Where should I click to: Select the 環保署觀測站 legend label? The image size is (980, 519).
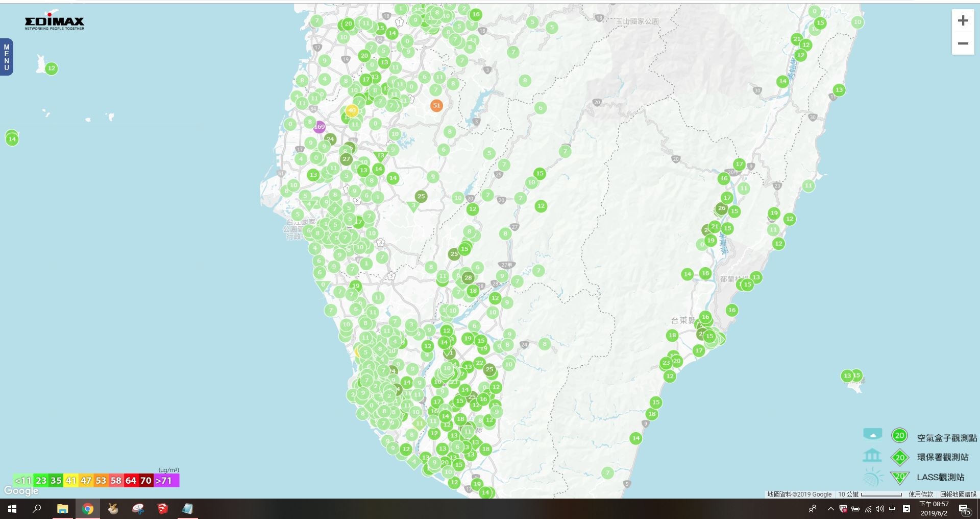click(x=943, y=457)
